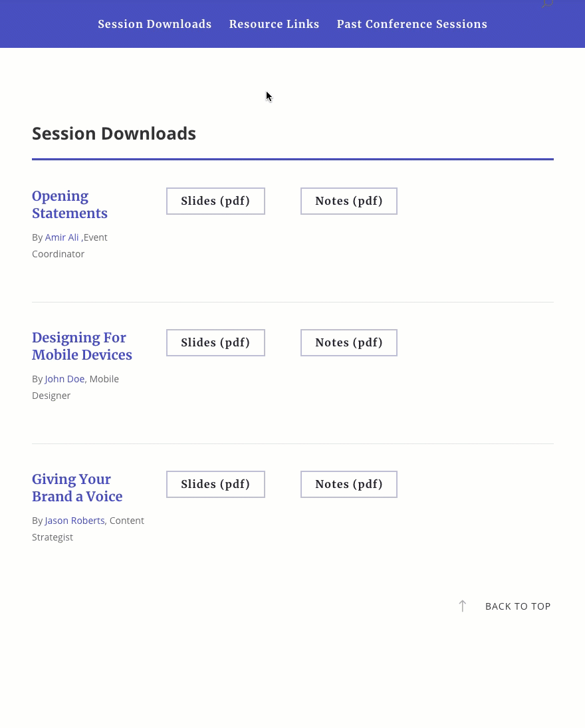
Task: Open the Designing For Mobile Devices session link
Action: coord(82,346)
